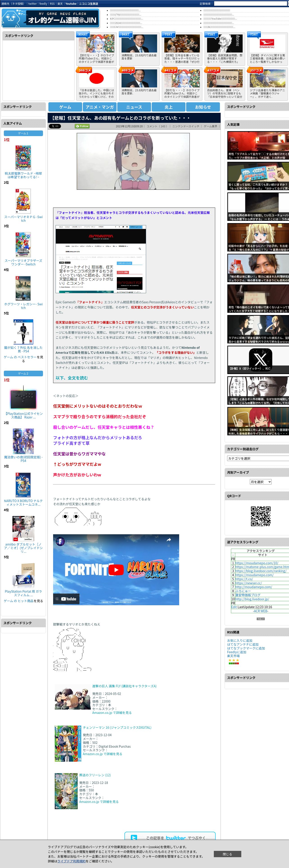Click the feedly link in top bar
The height and width of the screenshot is (868, 289).
click(x=43, y=4)
